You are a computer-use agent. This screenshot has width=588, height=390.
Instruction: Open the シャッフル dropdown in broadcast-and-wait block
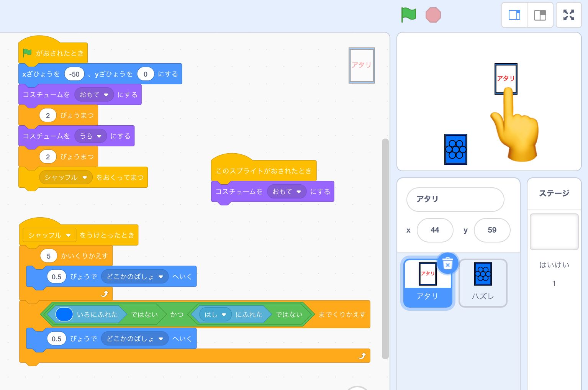(66, 177)
